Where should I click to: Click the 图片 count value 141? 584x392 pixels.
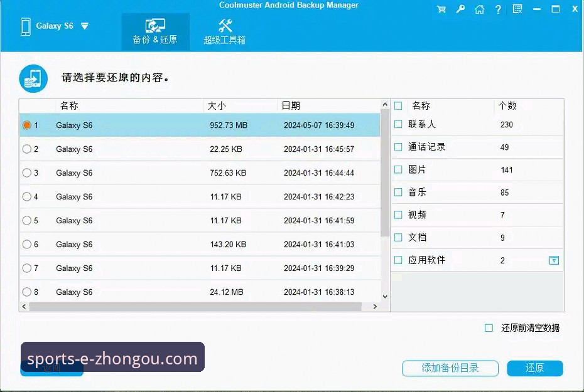click(x=507, y=170)
